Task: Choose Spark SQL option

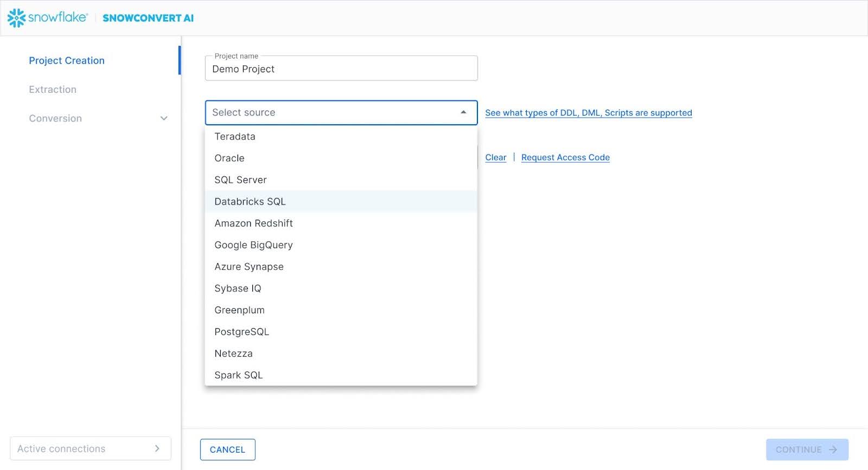Action: [x=238, y=375]
